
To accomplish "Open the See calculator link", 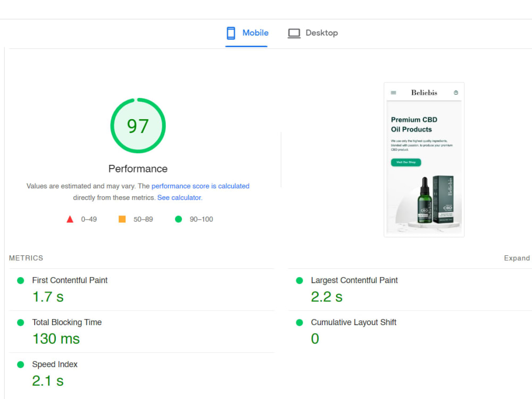I will click(179, 197).
